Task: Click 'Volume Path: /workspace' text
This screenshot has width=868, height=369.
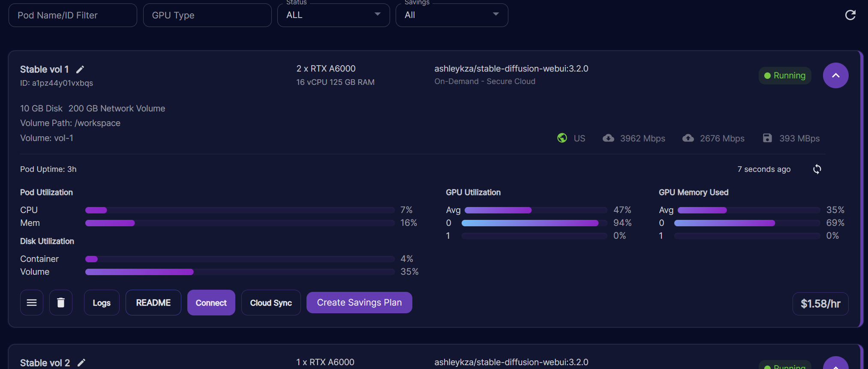Action: pyautogui.click(x=70, y=123)
